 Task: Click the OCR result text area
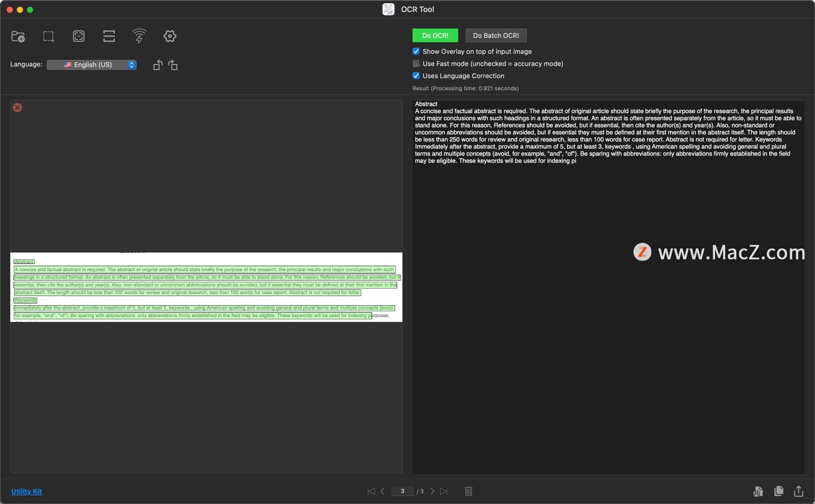[608, 287]
